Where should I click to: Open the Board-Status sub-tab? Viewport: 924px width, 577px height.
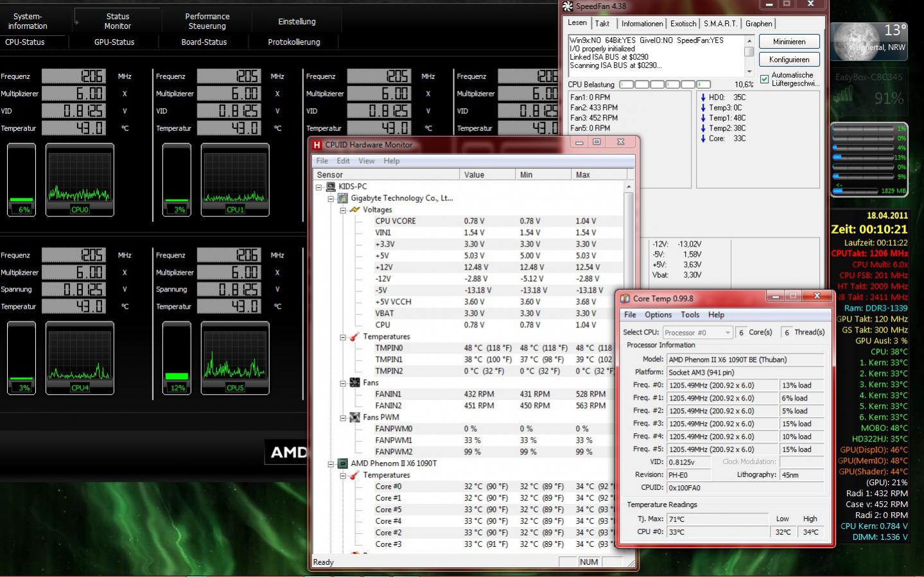point(204,42)
